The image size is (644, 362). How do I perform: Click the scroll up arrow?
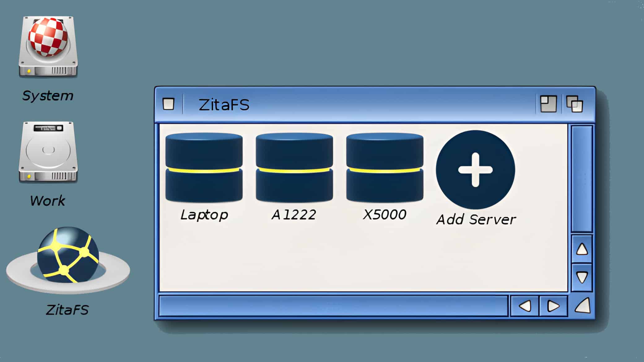[582, 249]
